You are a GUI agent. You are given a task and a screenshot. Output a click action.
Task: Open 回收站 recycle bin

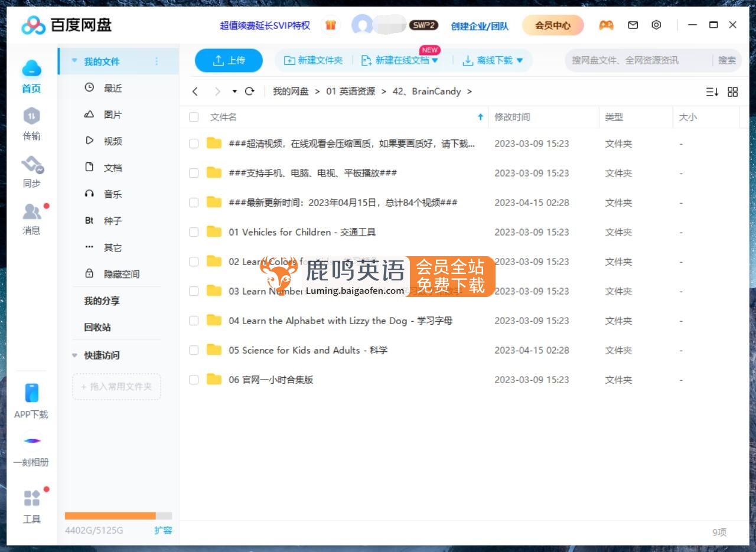click(x=97, y=327)
